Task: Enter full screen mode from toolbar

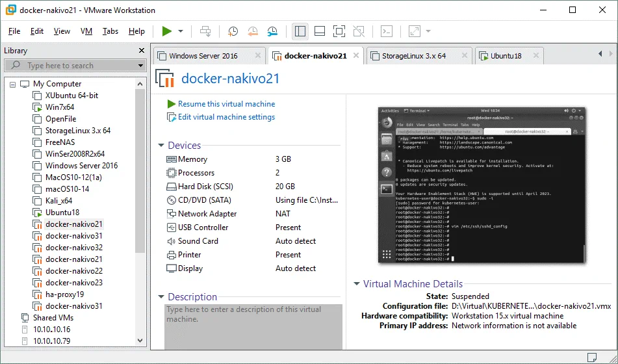Action: point(339,31)
